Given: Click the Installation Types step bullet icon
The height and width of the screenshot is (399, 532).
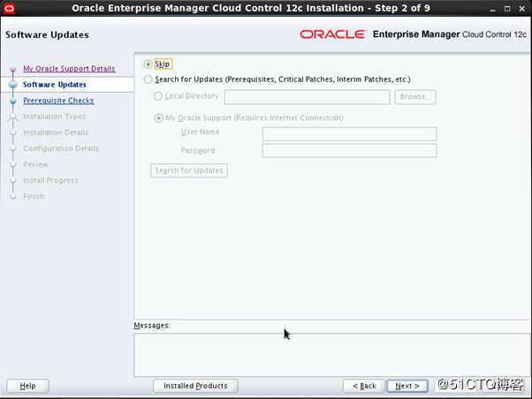Looking at the screenshot, I should coord(13,117).
